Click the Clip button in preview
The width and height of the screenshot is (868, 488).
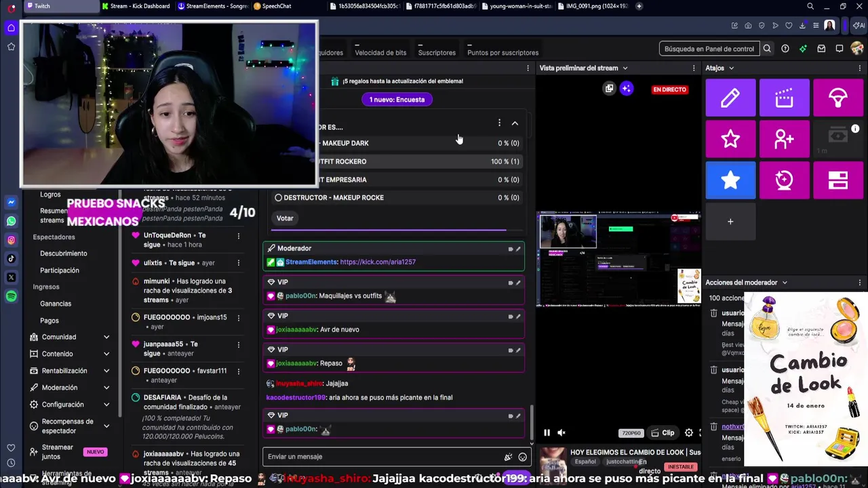tap(663, 432)
